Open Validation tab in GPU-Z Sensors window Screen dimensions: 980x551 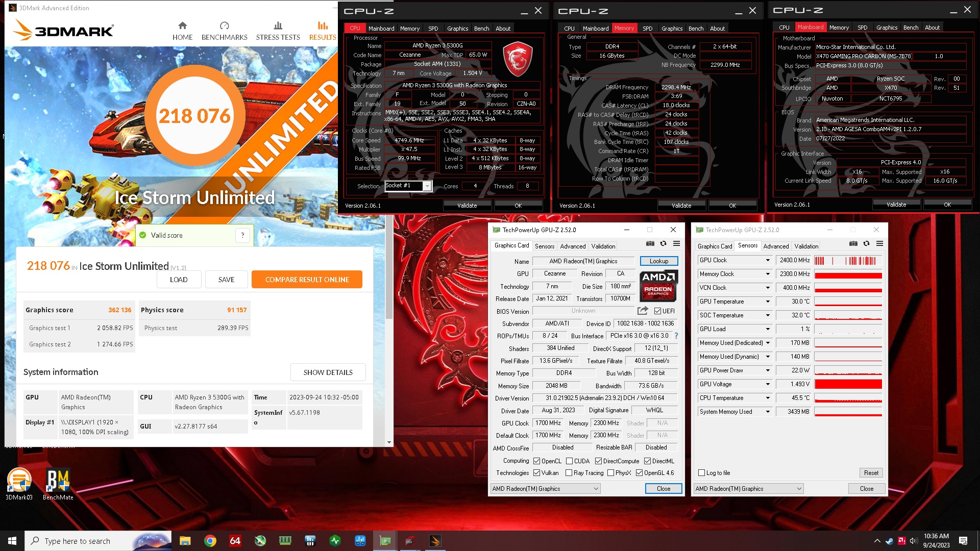806,246
